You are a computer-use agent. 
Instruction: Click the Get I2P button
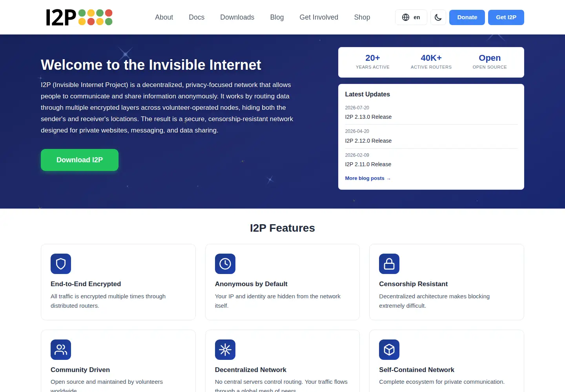506,17
